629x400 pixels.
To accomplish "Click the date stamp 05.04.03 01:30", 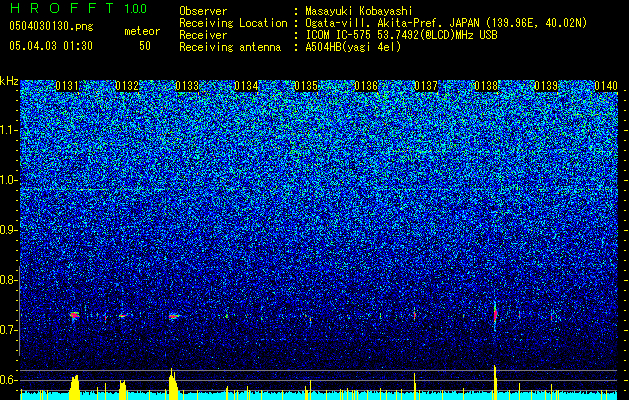I will 51,46.
